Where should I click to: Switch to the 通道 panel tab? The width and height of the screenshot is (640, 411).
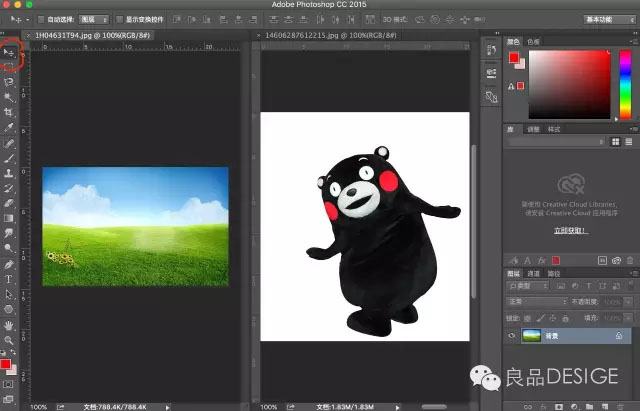pyautogui.click(x=534, y=273)
